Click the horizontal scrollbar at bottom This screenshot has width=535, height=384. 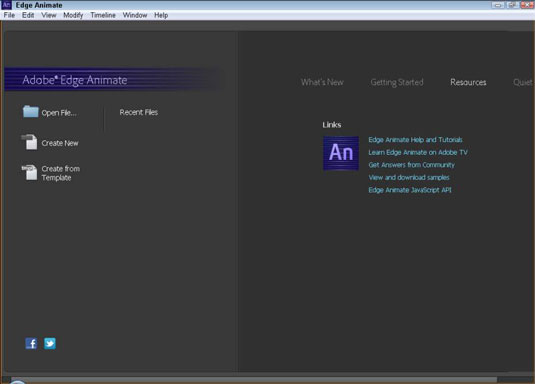[x=254, y=379]
